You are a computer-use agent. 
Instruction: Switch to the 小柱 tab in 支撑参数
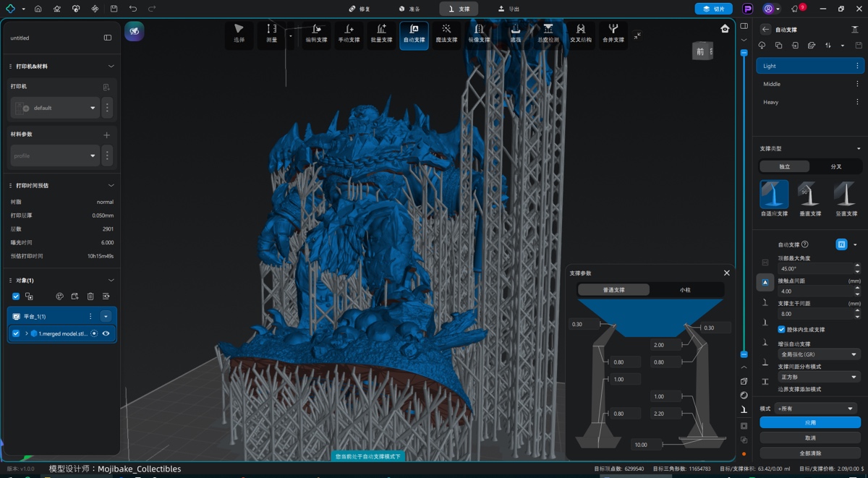(x=685, y=290)
